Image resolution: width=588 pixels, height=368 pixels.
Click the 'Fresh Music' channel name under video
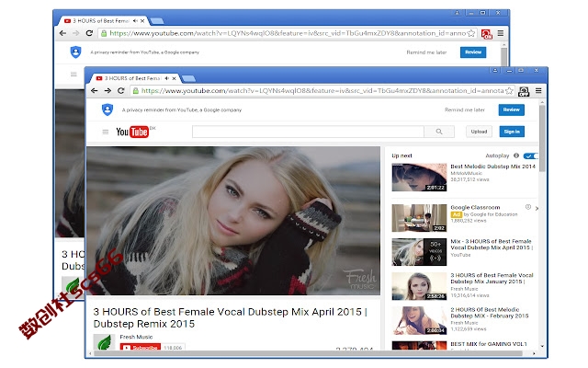(136, 337)
